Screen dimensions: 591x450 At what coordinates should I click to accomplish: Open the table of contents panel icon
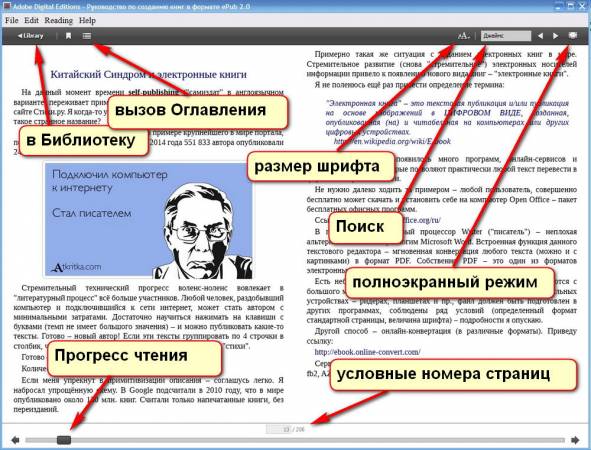(x=87, y=36)
